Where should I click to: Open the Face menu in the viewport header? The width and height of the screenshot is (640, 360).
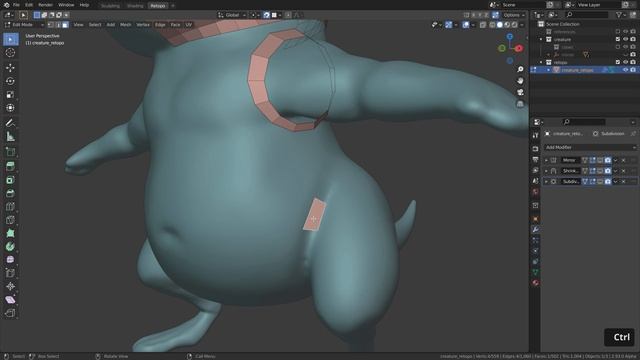coord(175,25)
